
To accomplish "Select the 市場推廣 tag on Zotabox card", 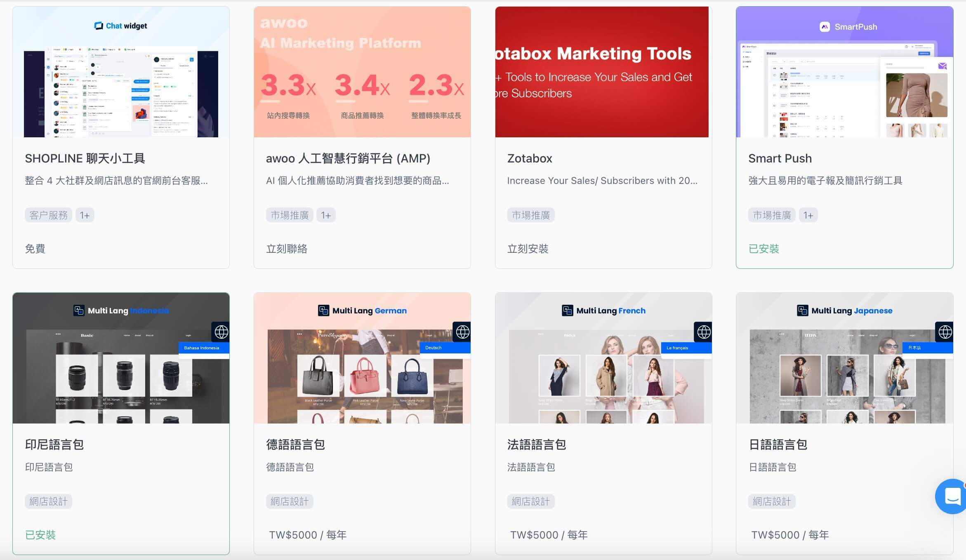I will pos(531,214).
